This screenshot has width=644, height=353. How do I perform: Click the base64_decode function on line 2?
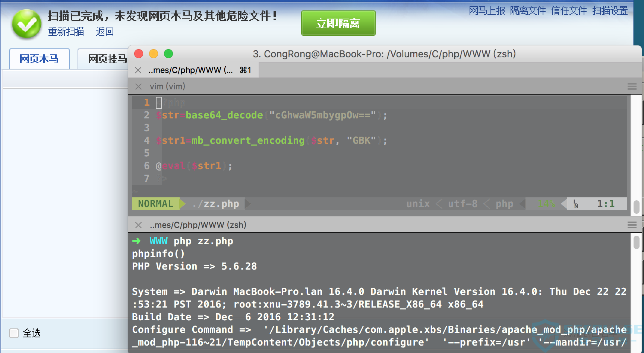pos(224,115)
